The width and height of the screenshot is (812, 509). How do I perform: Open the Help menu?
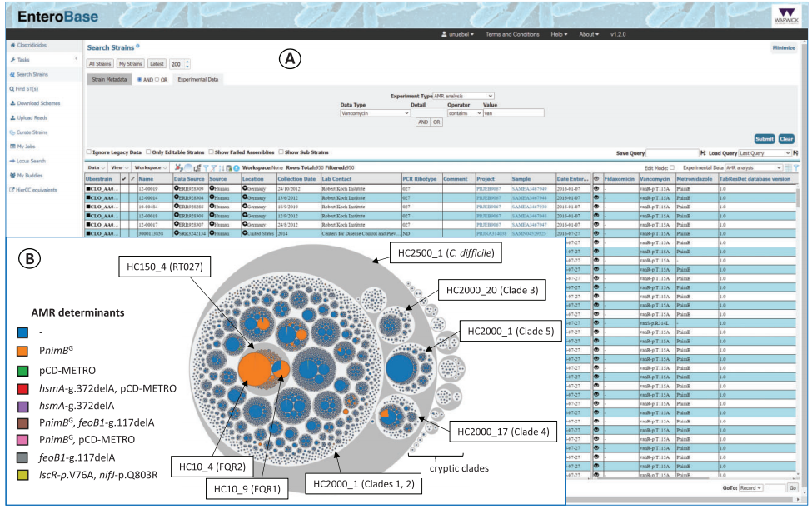[x=559, y=35]
